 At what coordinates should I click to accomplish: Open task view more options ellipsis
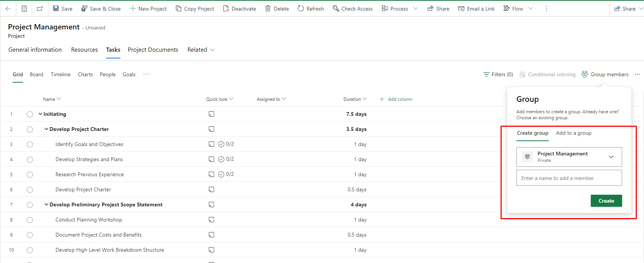click(x=638, y=74)
